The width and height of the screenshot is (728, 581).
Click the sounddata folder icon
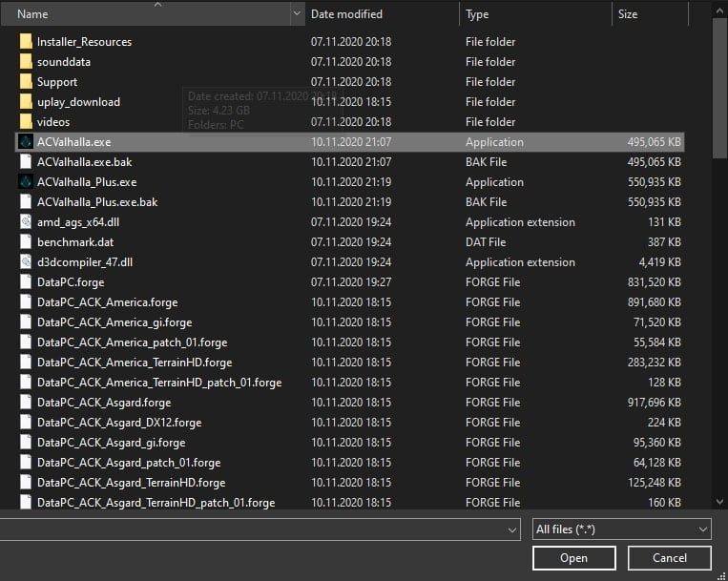tap(26, 61)
